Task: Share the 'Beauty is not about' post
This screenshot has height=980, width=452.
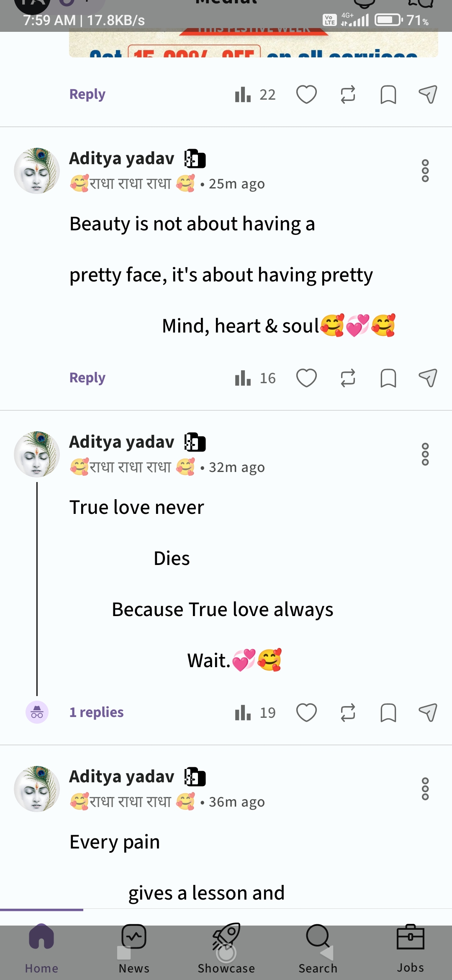Action: click(428, 378)
